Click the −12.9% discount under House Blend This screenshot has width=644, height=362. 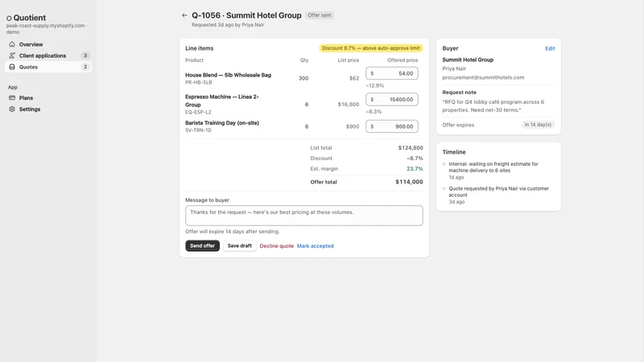click(374, 86)
